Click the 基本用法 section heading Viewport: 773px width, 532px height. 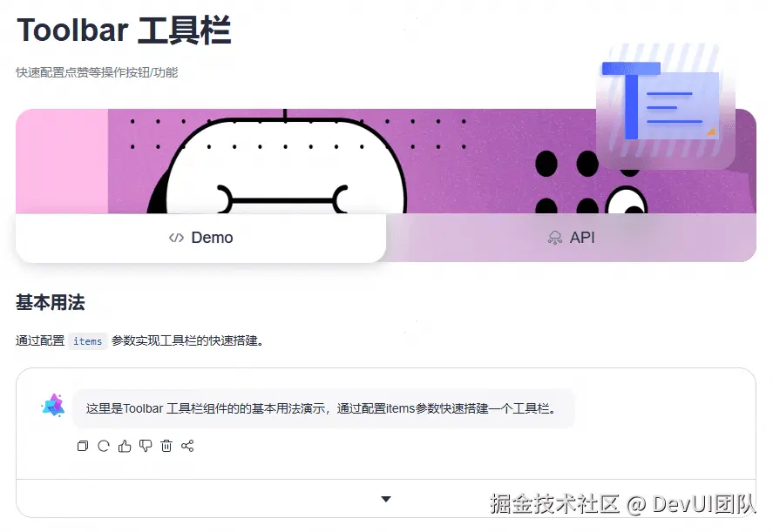pyautogui.click(x=51, y=302)
